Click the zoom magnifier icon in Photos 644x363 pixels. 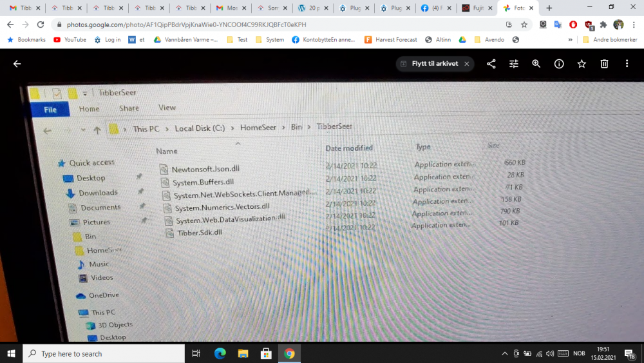pyautogui.click(x=536, y=64)
